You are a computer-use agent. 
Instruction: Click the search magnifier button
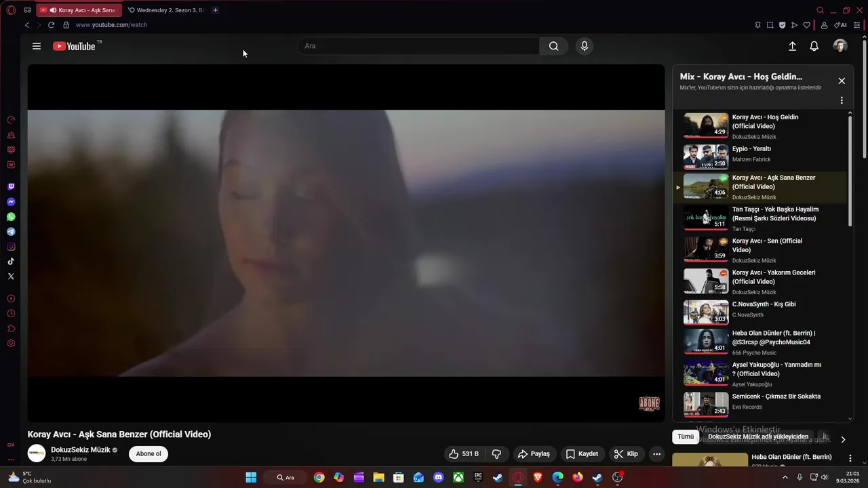click(x=554, y=46)
